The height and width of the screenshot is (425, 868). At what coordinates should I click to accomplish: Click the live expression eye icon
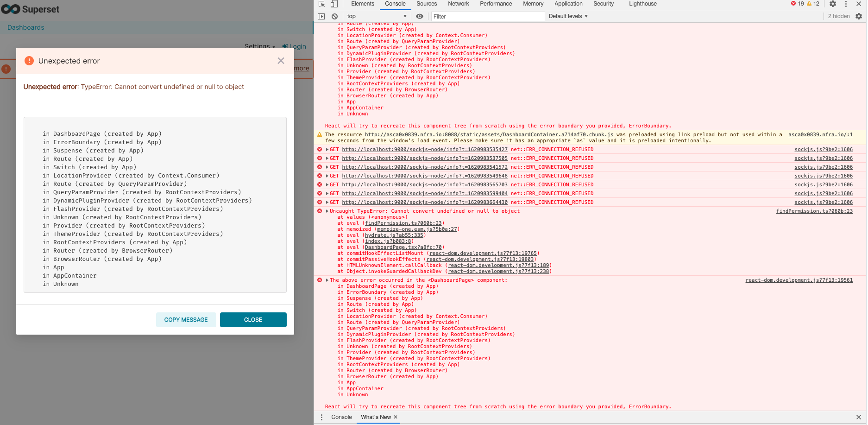tap(420, 16)
